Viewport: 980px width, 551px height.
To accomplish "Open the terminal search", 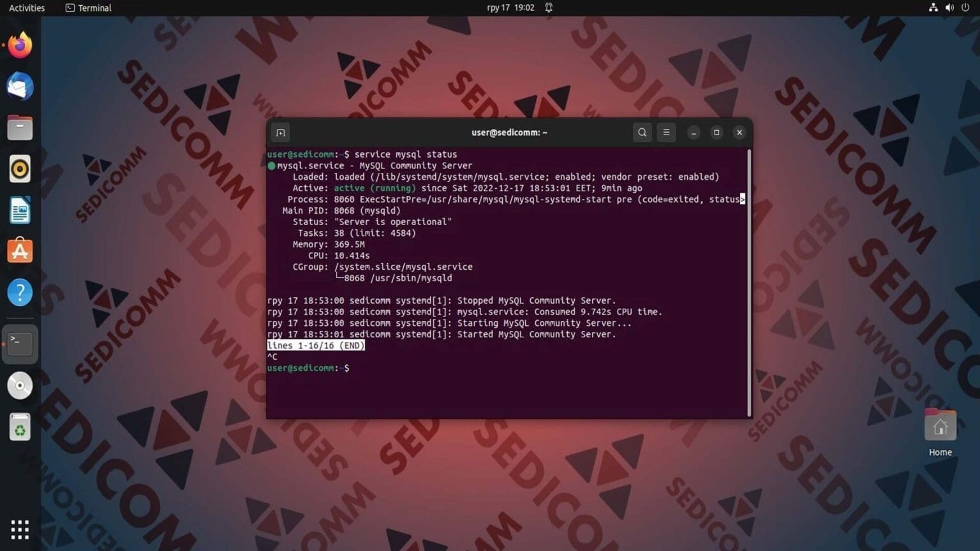I will tap(642, 132).
